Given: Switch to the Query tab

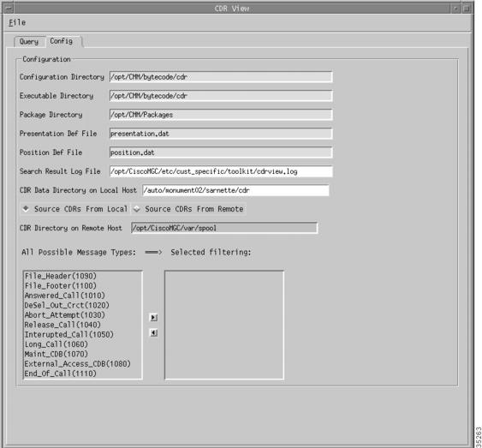Looking at the screenshot, I should [29, 41].
